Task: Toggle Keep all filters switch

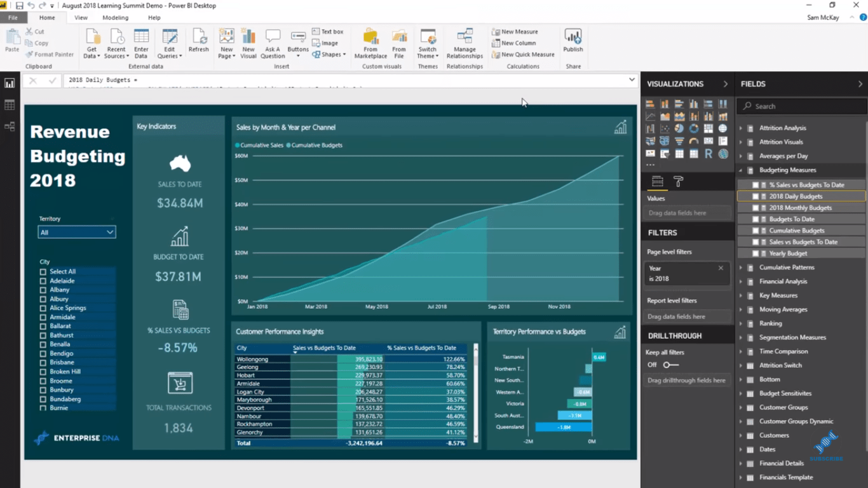Action: [x=670, y=365]
